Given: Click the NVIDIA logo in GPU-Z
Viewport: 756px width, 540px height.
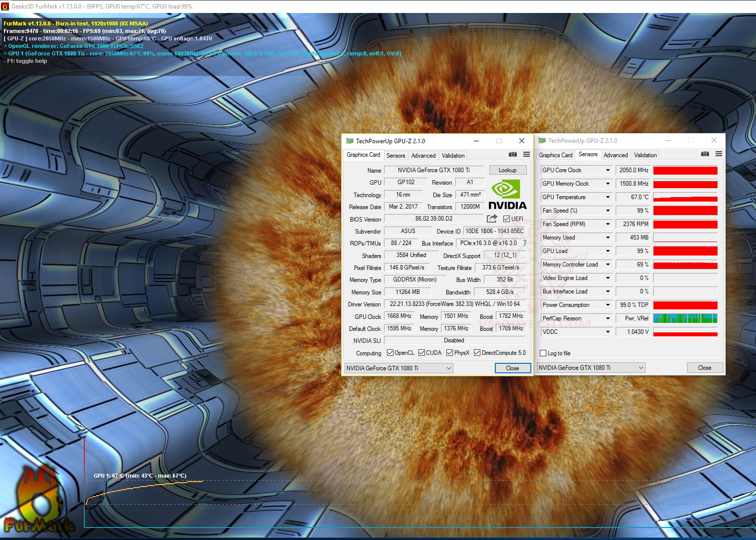Looking at the screenshot, I should click(x=507, y=195).
